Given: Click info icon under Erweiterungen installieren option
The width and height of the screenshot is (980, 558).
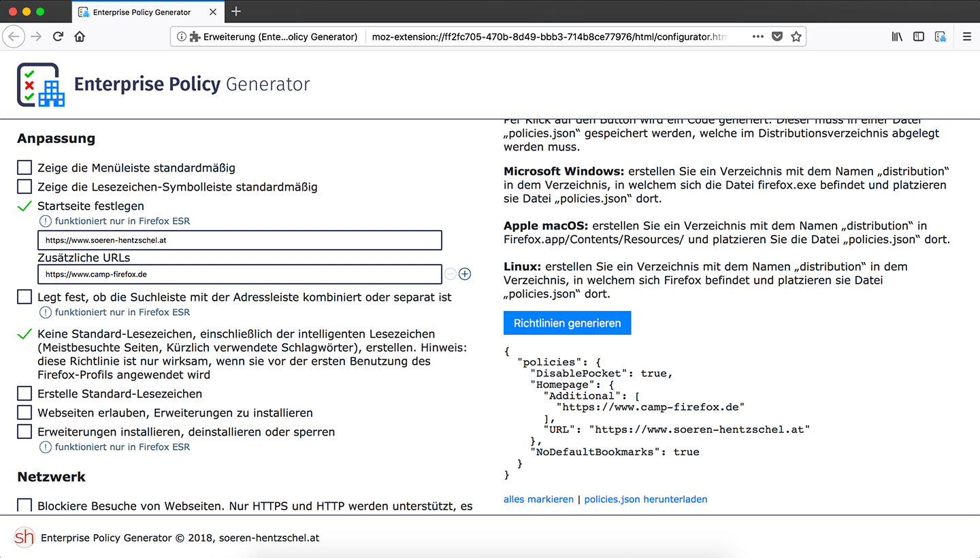Looking at the screenshot, I should tap(45, 447).
